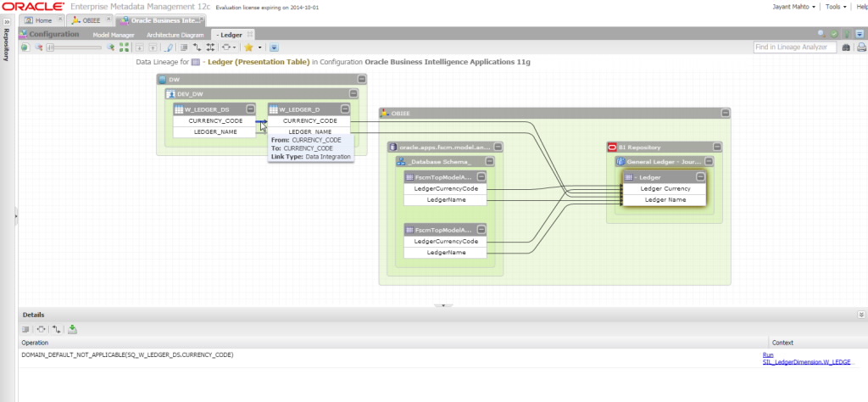Click the print icon beside the search field
Viewport: 868px width, 402px height.
(860, 47)
